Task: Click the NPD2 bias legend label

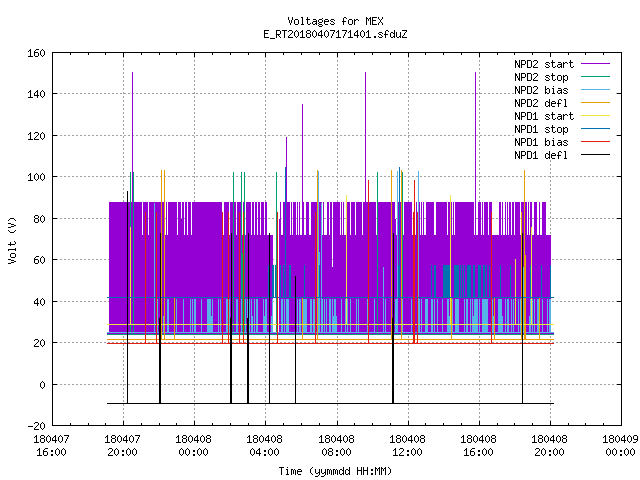Action: click(541, 90)
